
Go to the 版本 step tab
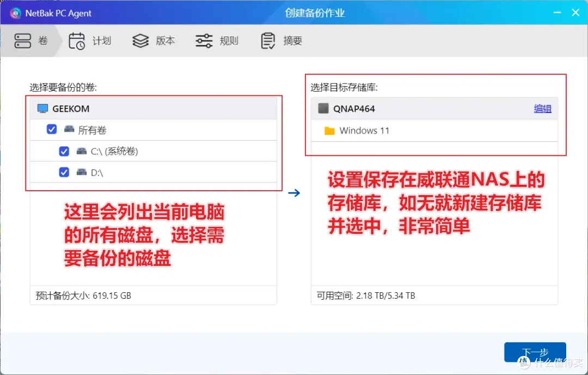tap(154, 40)
